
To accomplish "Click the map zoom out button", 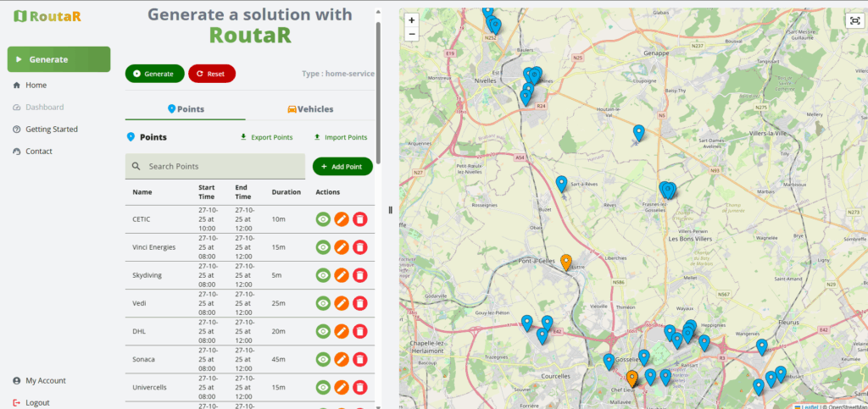I will pyautogui.click(x=412, y=34).
